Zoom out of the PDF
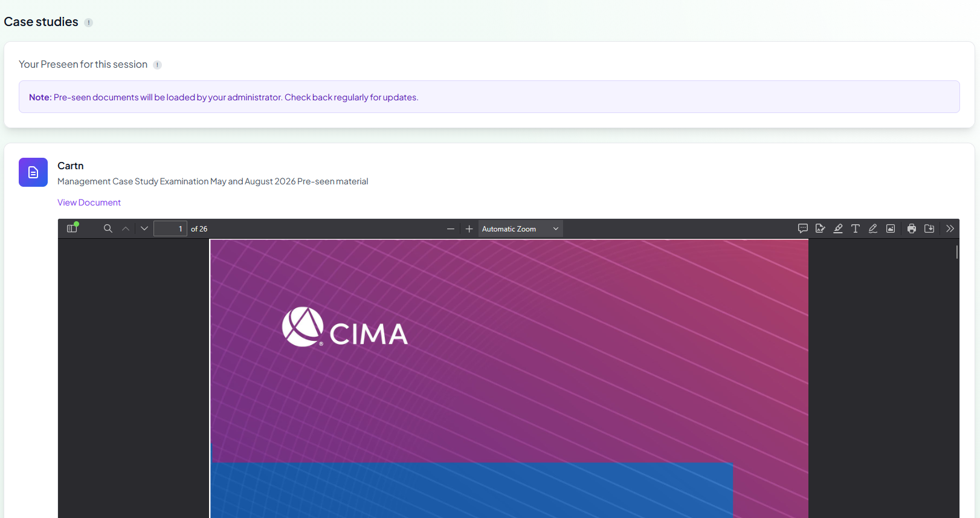This screenshot has width=980, height=518. pos(451,228)
